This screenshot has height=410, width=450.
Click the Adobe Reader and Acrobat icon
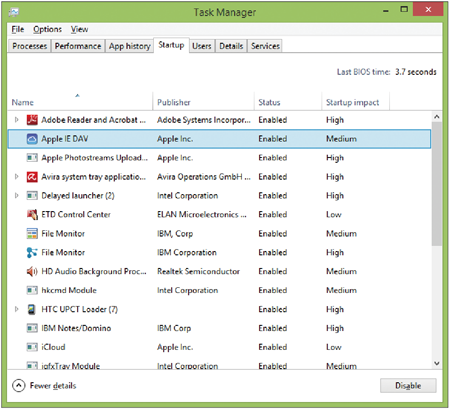click(x=32, y=120)
